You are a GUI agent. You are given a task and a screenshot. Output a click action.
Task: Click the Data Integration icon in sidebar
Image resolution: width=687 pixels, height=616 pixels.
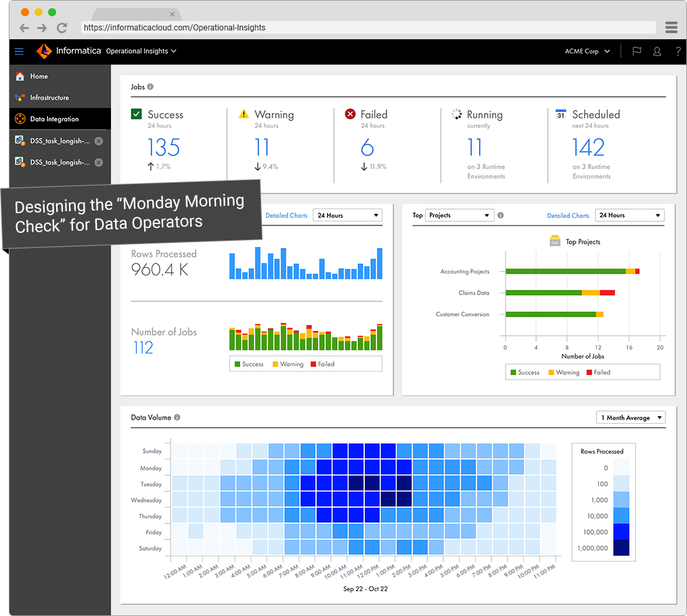coord(20,118)
